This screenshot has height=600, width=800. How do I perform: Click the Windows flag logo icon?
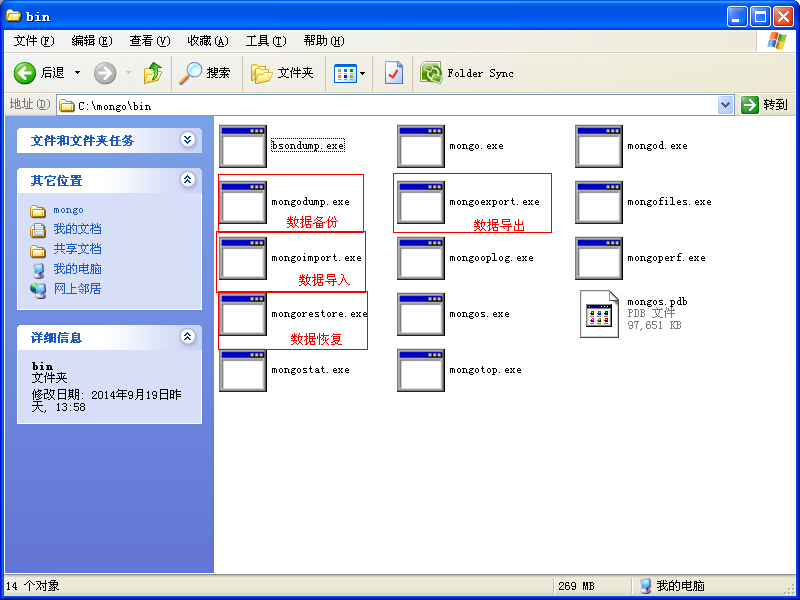point(776,41)
